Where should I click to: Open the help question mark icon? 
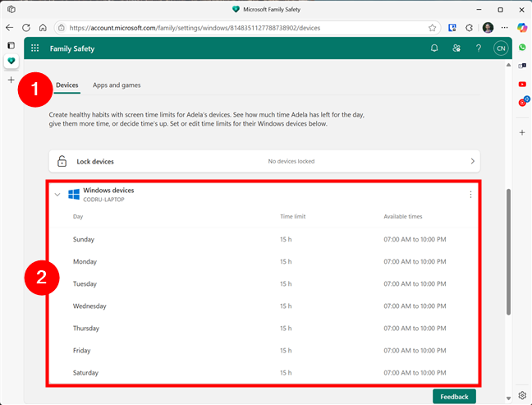click(x=479, y=48)
